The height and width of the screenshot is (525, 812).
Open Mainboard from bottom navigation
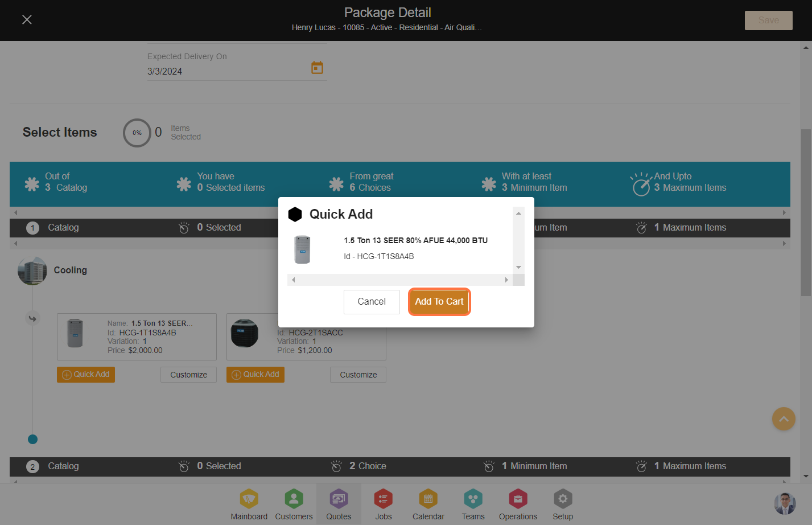tap(249, 505)
